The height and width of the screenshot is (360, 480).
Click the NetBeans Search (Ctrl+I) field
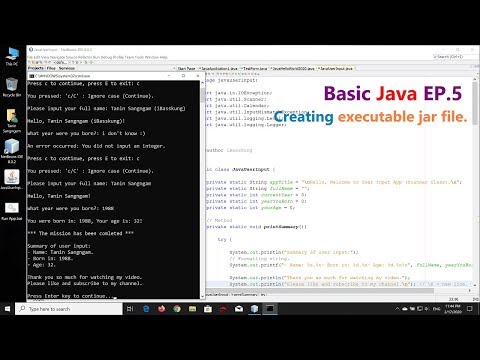[x=454, y=57]
